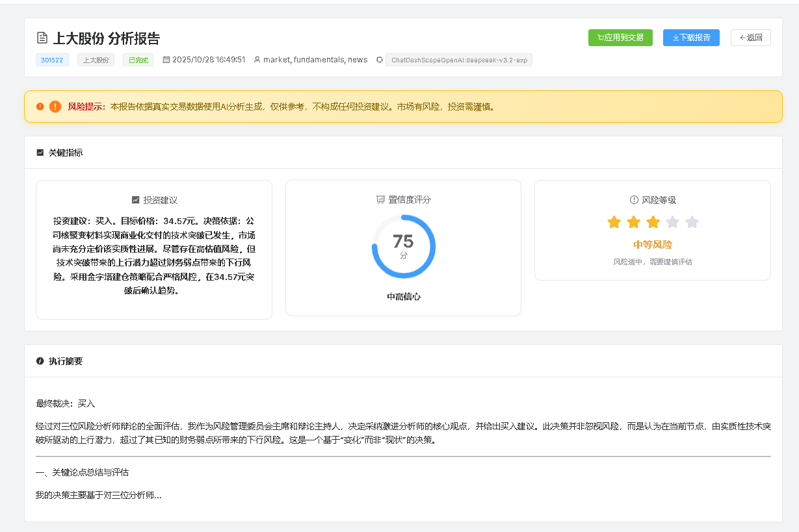Click the 投资建议 card heading

click(161, 200)
